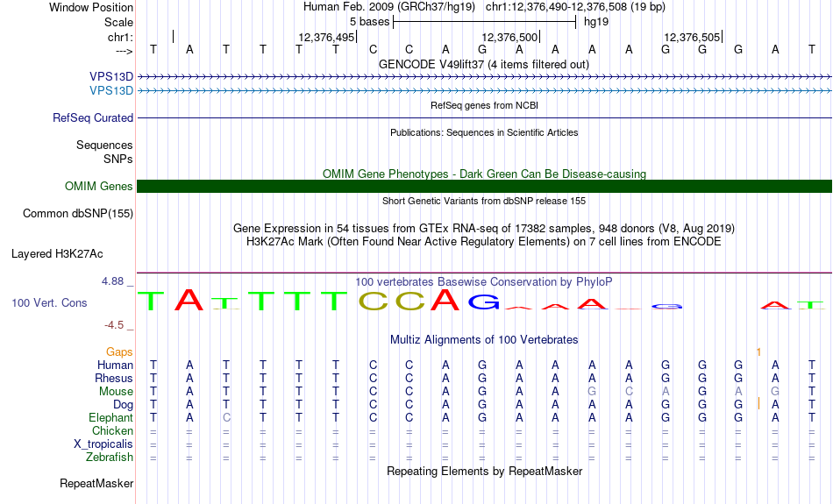833x504 pixels.
Task: Click the GENCODE V49lift37 track title
Action: [483, 65]
